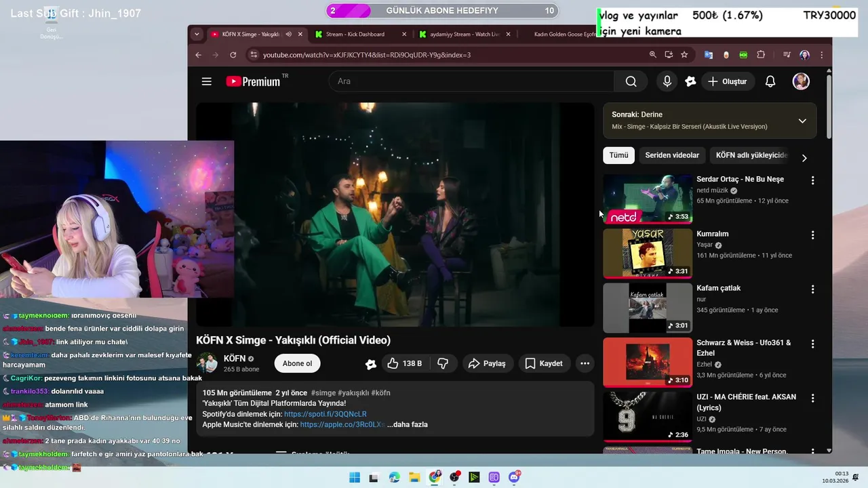This screenshot has width=868, height=488.
Task: Click the sparkle icon beside the microphone
Action: click(x=690, y=81)
